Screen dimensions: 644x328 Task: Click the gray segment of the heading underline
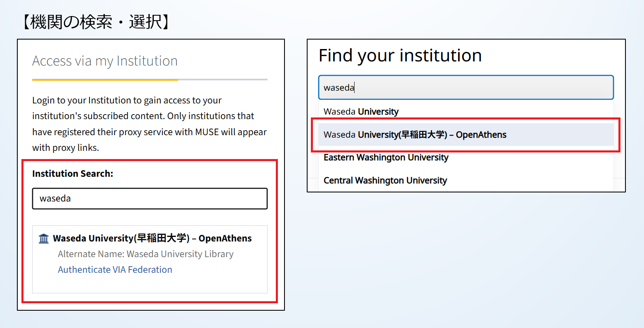[223, 80]
